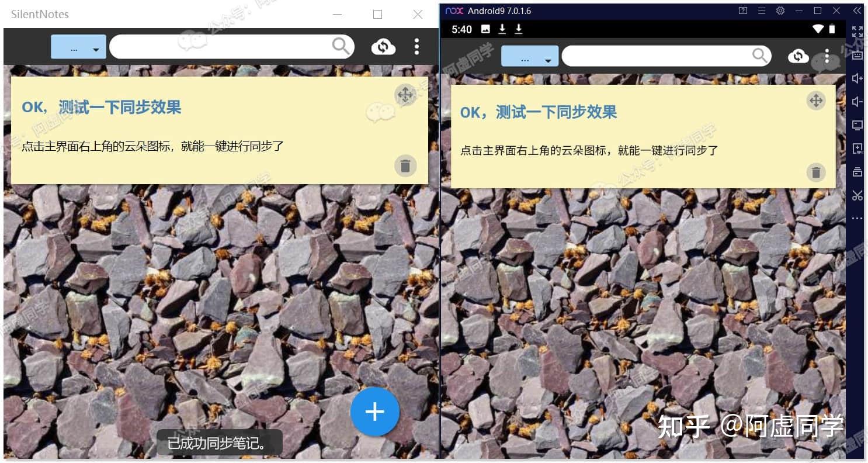Screen dimensions: 868x463
Task: Increase emulator volume in the Nox sidebar
Action: pyautogui.click(x=857, y=78)
